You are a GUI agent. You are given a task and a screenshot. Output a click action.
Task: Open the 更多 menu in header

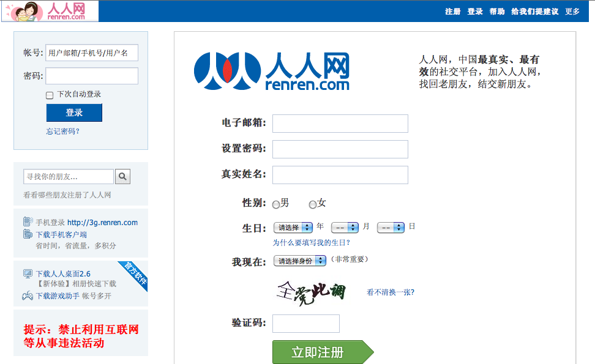572,12
